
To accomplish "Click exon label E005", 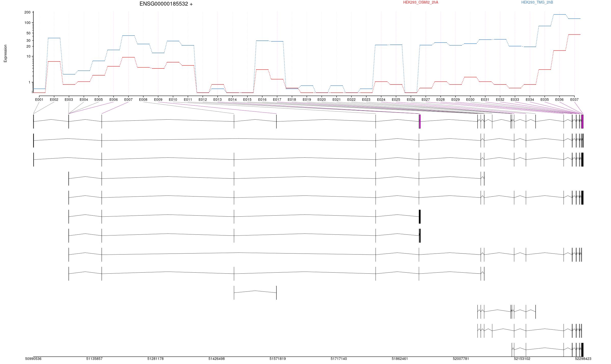I will click(99, 100).
